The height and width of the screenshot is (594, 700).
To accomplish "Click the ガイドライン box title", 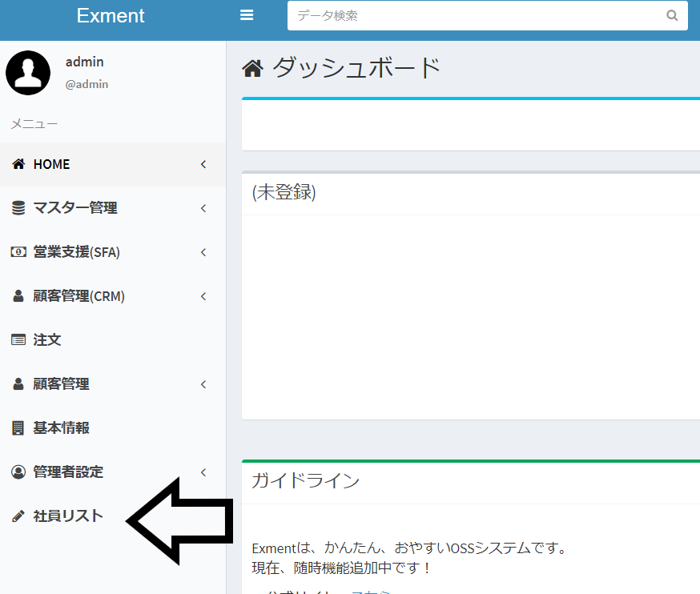I will (x=306, y=481).
